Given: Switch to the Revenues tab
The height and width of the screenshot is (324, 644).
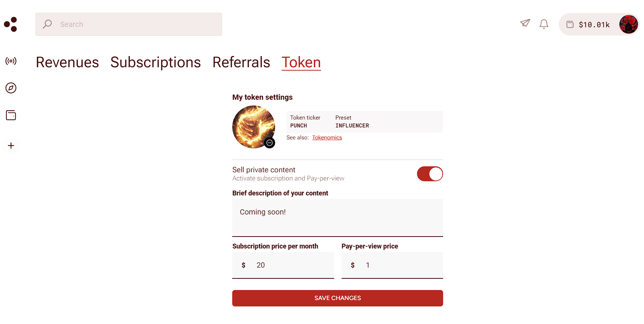Looking at the screenshot, I should [x=67, y=62].
